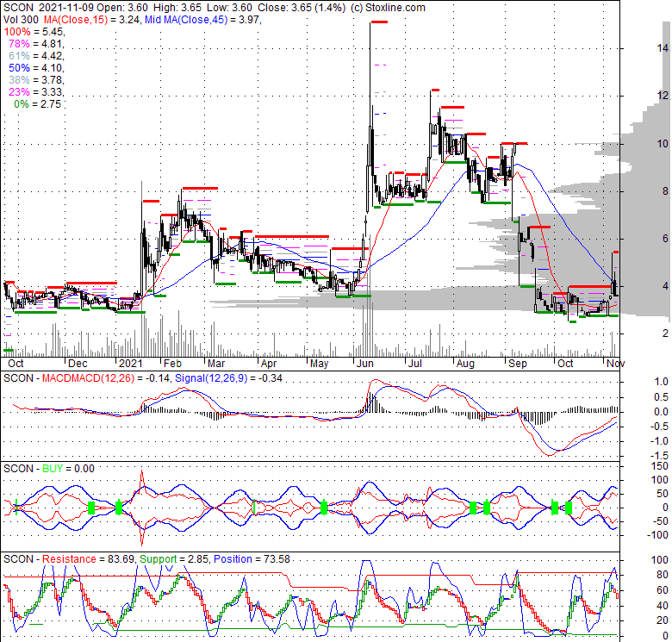Screen dimensions: 672x642
Task: Click the '2021' year axis label
Action: [130, 364]
